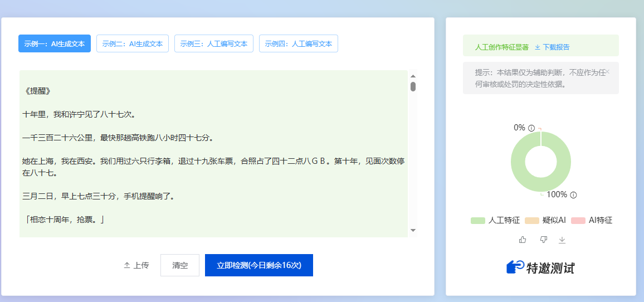Click the 100% chart label
Image resolution: width=644 pixels, height=302 pixels.
[557, 195]
